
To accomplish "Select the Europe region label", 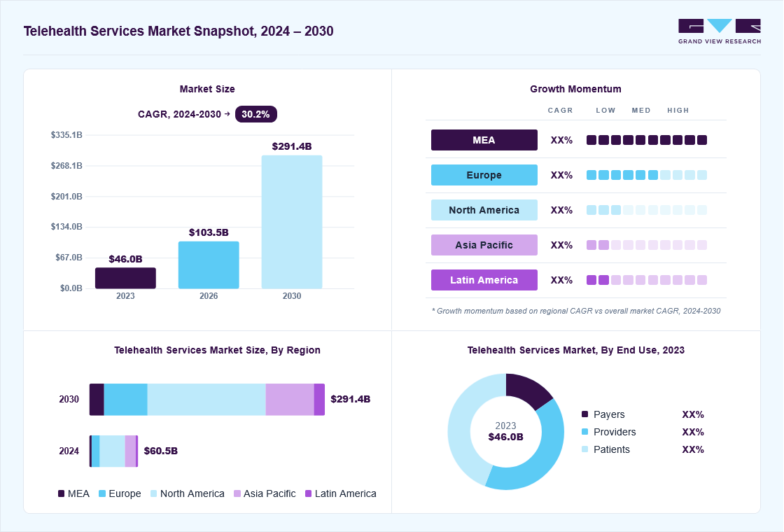I will pyautogui.click(x=484, y=175).
